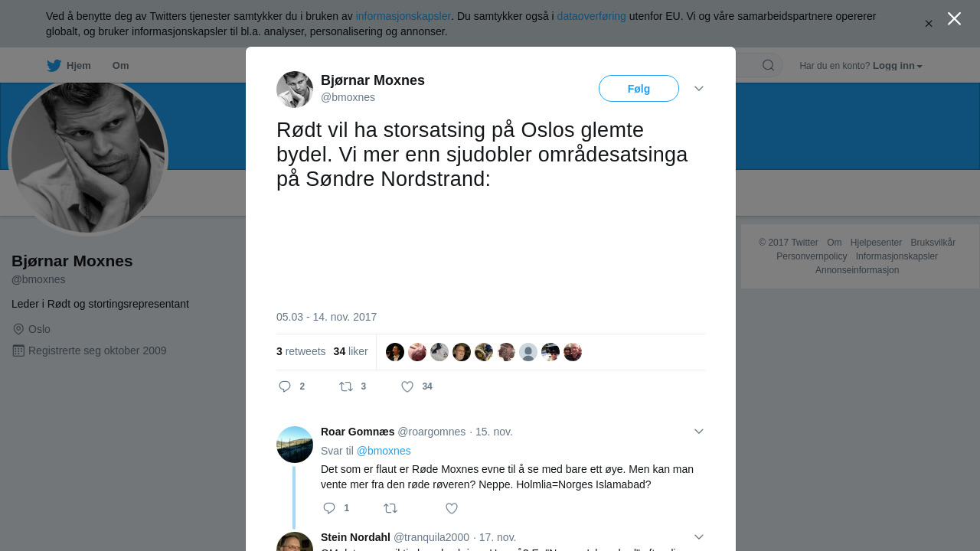Open the informasjonskapsler link in banner
Image resolution: width=980 pixels, height=551 pixels.
403,16
